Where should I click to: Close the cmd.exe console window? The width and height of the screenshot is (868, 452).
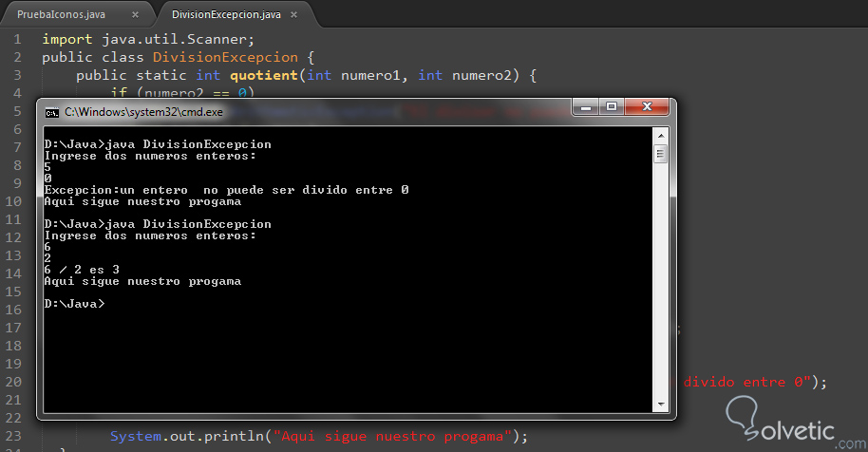[x=647, y=106]
